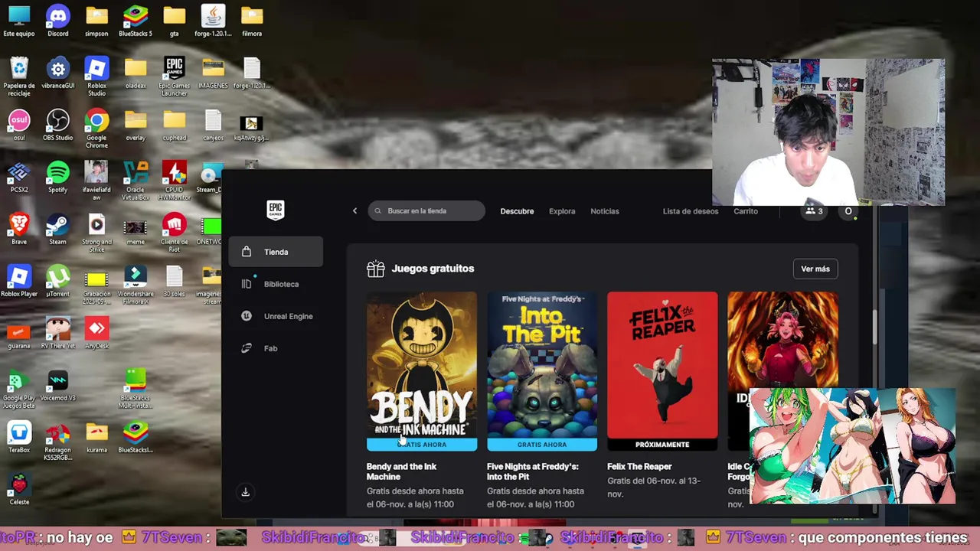Image resolution: width=980 pixels, height=551 pixels.
Task: Open the Epic Games logo home
Action: coord(276,210)
